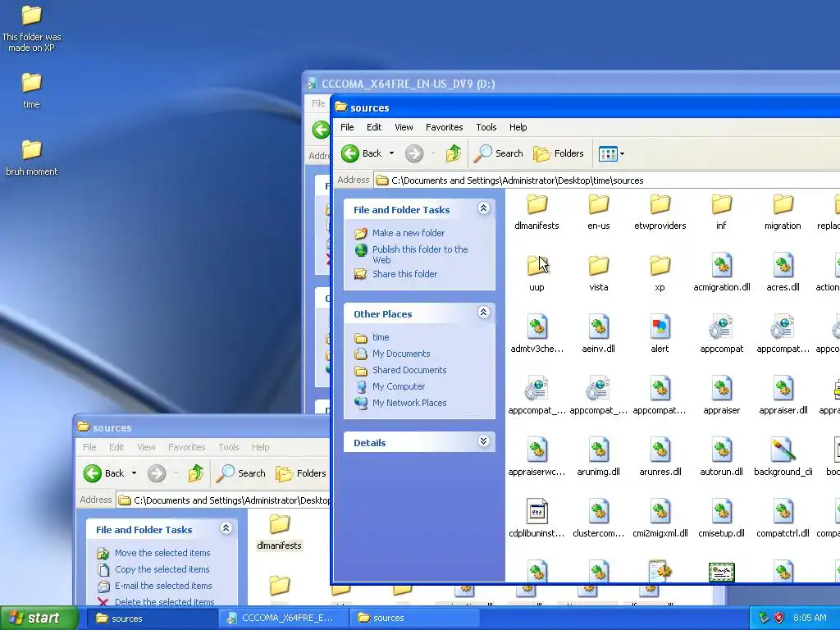Click Up folder icon in front sources window
Image resolution: width=840 pixels, height=630 pixels.
pyautogui.click(x=453, y=153)
